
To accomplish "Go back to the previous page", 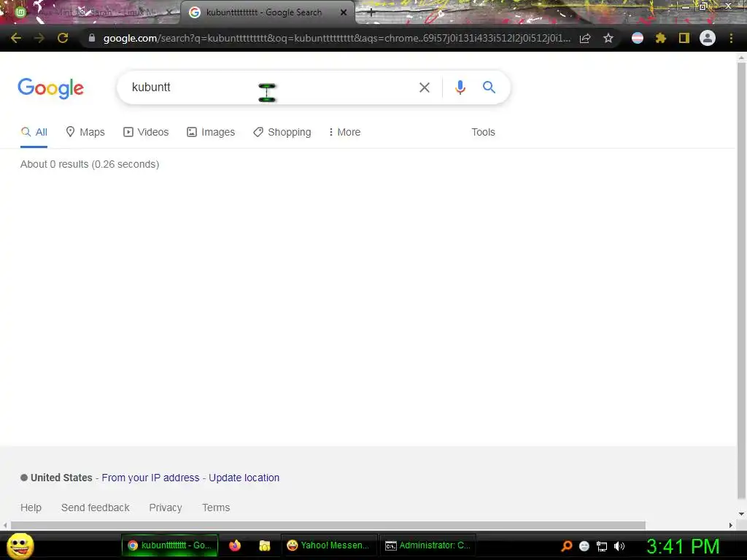I will (x=16, y=38).
